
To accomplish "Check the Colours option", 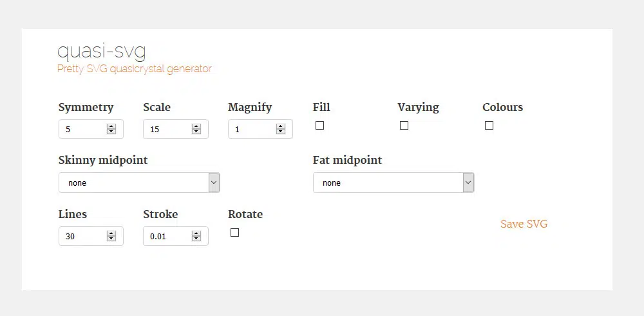I will click(489, 126).
